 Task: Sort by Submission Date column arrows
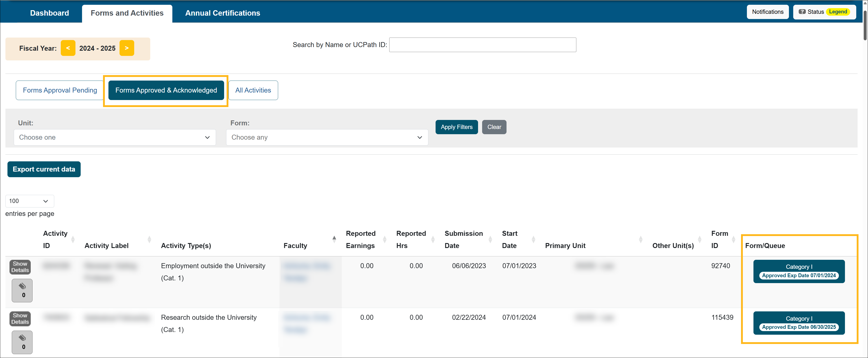[490, 240]
